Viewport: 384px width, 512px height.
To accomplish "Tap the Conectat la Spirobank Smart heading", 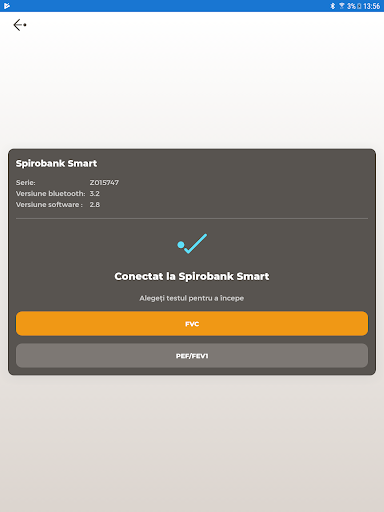I will (x=192, y=276).
